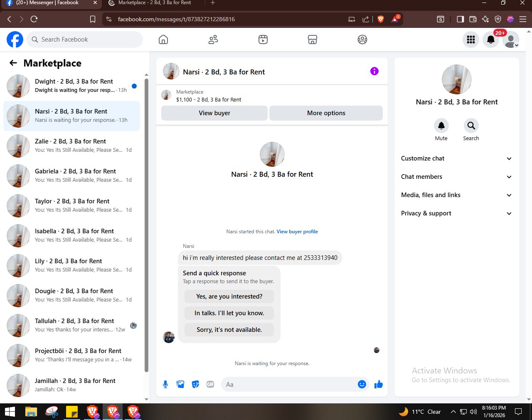Open the Groups icon in navigation
532x420 pixels.
362,40
